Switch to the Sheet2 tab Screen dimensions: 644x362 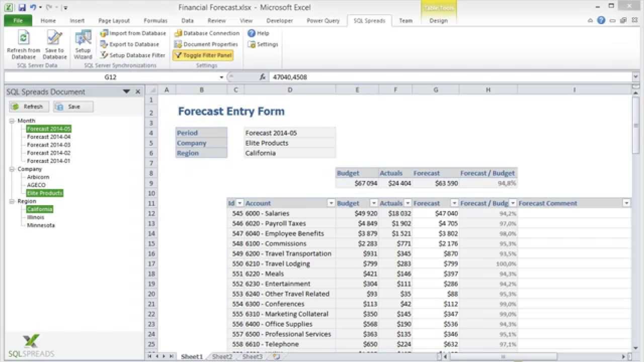[222, 356]
